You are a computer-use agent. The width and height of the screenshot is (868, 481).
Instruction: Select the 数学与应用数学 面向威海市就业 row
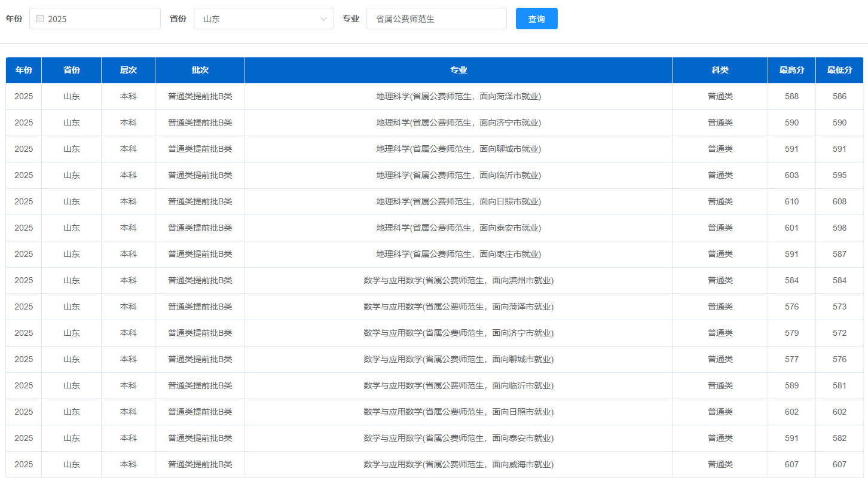coord(459,464)
